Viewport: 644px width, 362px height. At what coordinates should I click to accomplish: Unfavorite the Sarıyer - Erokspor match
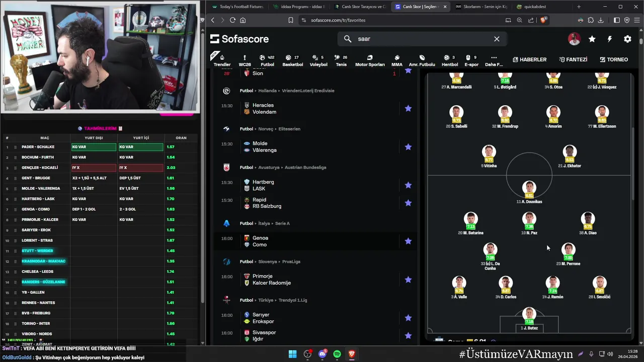pyautogui.click(x=408, y=318)
